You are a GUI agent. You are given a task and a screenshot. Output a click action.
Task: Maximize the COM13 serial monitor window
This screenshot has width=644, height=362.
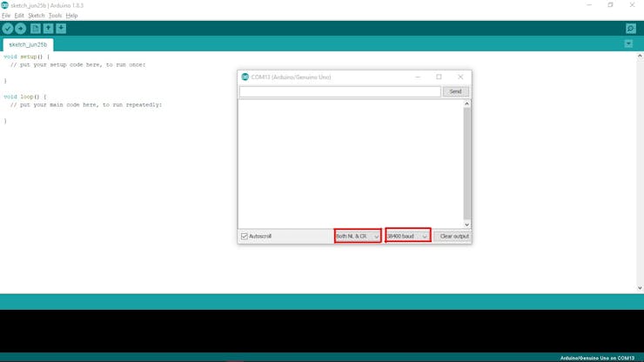point(439,77)
